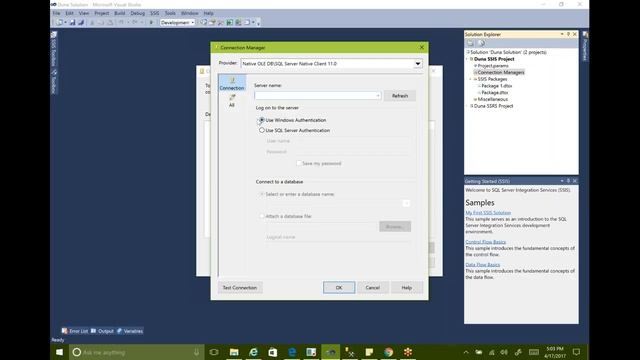
Task: Select Project.params in Solution Explorer
Action: 493,66
